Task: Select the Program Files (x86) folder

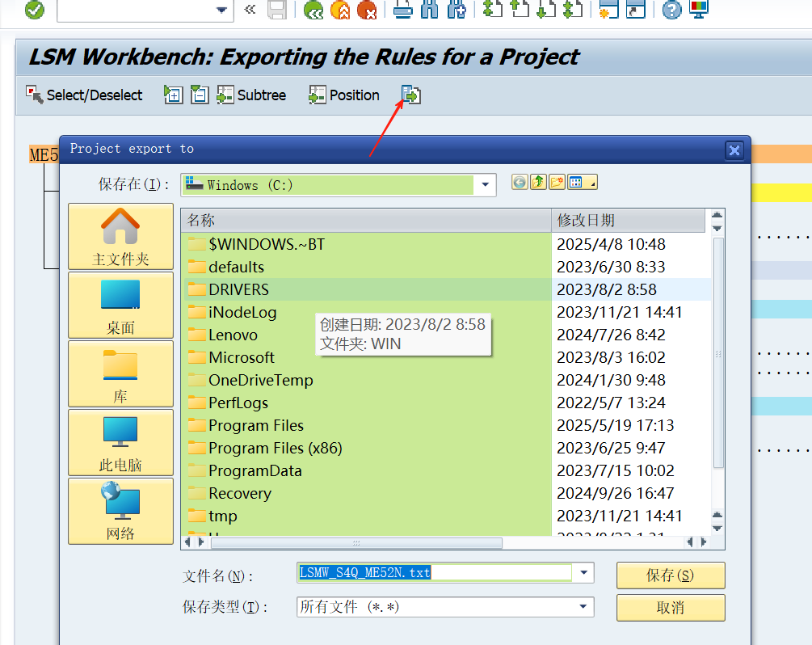Action: pos(265,448)
